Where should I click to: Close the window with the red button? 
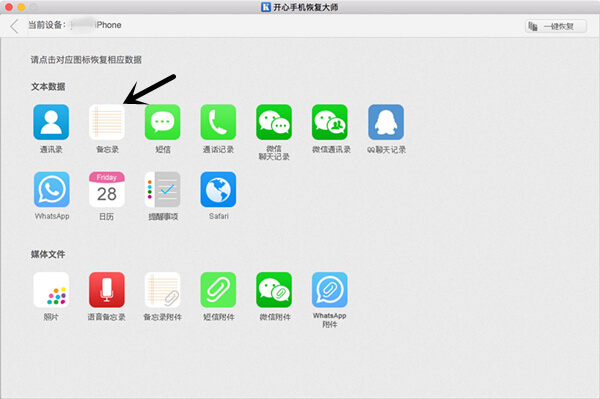click(9, 7)
